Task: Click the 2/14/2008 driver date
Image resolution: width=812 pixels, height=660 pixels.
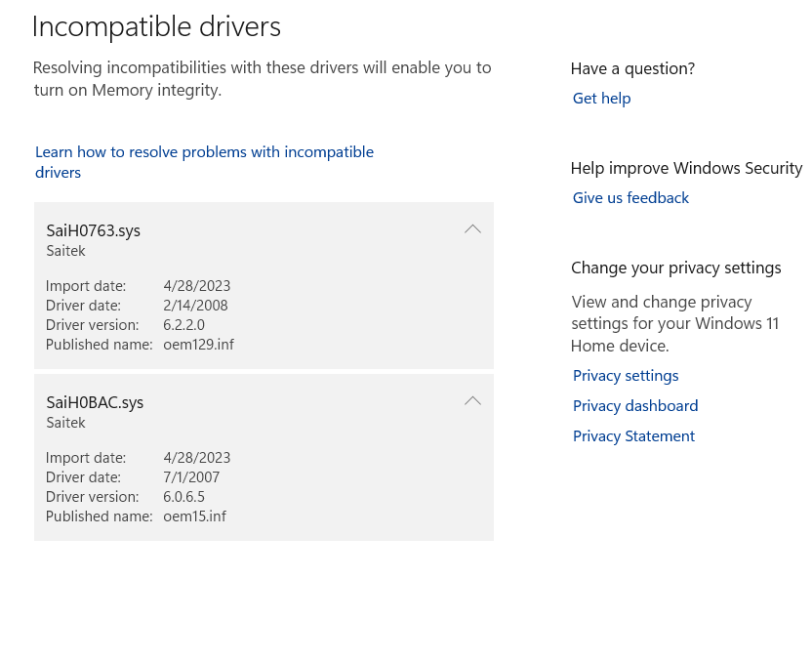Action: tap(195, 306)
